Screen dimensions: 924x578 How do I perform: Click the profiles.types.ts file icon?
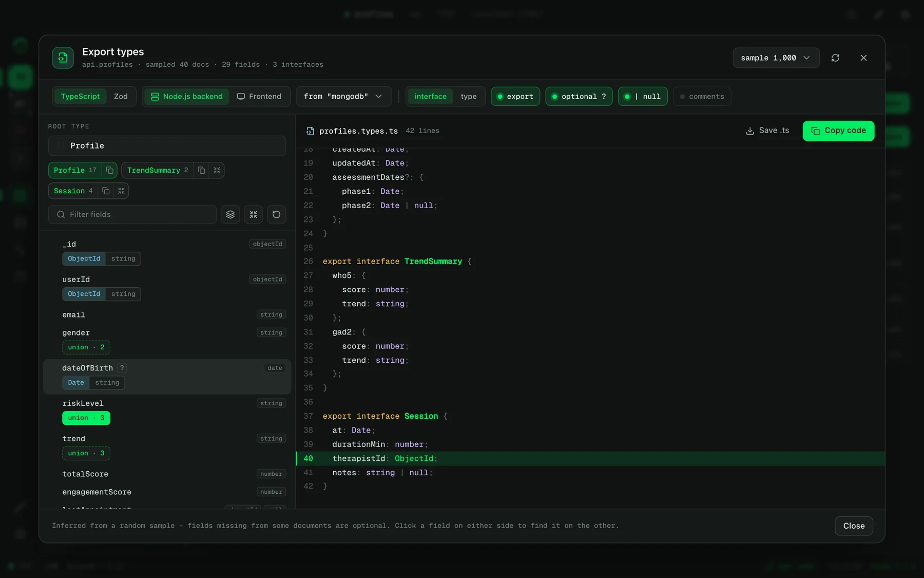310,131
